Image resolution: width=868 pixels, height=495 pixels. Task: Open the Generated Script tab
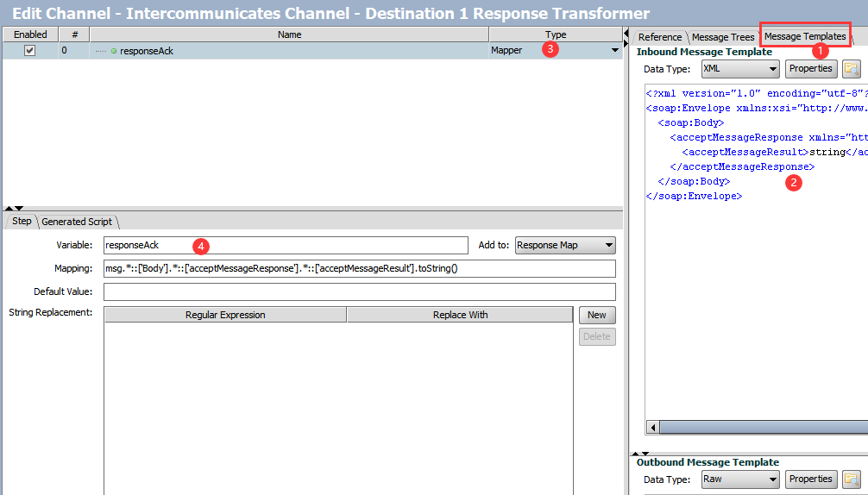[77, 222]
